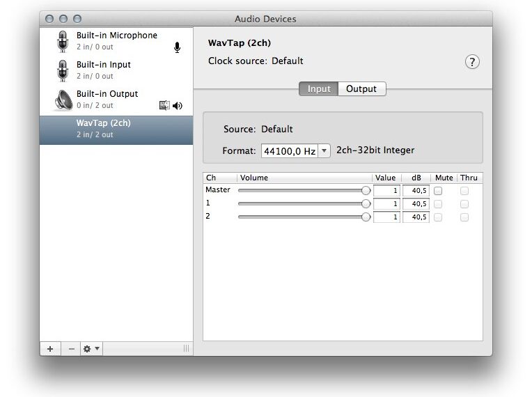Screen dimensions: 532x397
Task: Remove the selected device with minus button
Action: [x=71, y=348]
